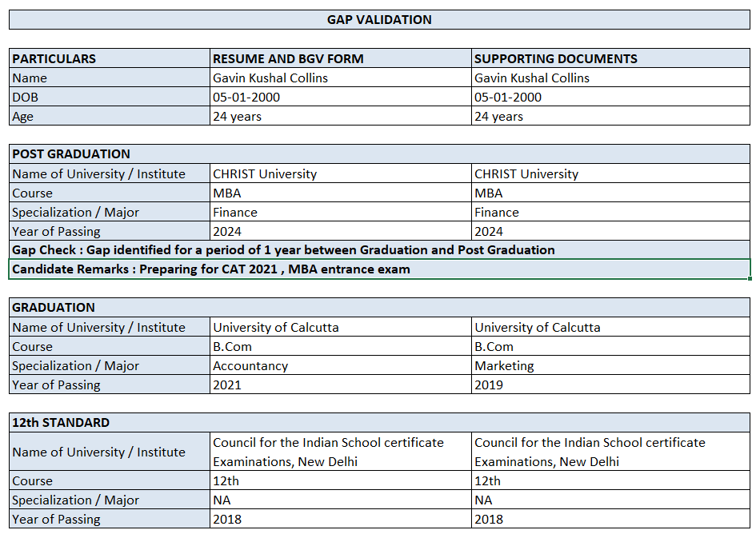The image size is (756, 538).
Task: Select the GAP VALIDATION title cell
Action: [x=379, y=20]
